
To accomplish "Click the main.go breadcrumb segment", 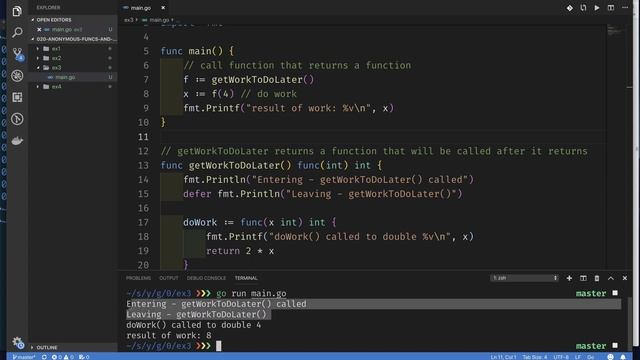I will coord(159,20).
